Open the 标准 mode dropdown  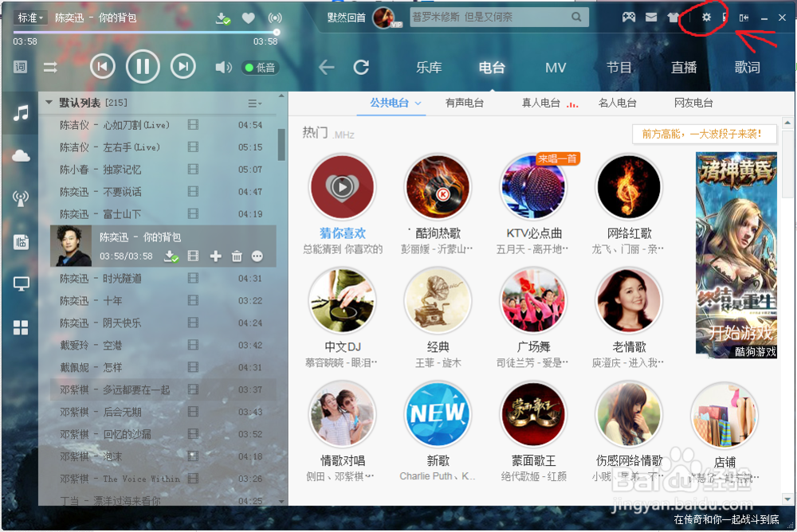point(30,17)
